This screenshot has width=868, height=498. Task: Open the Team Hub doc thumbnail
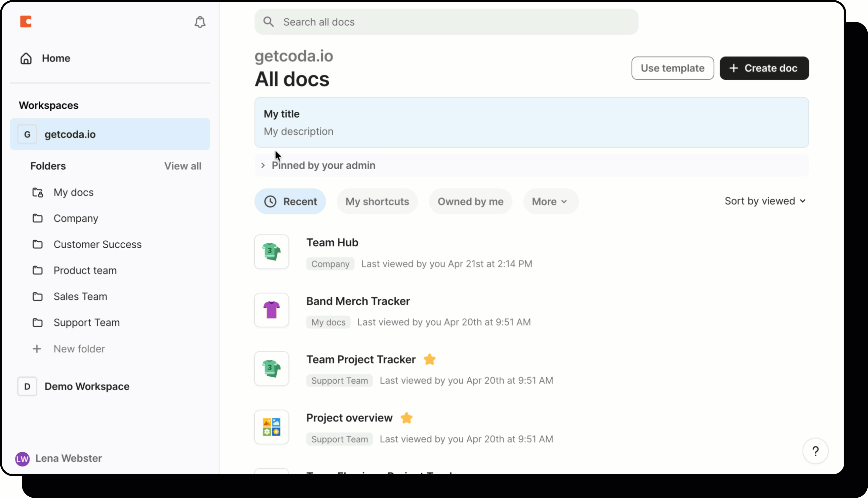click(271, 252)
